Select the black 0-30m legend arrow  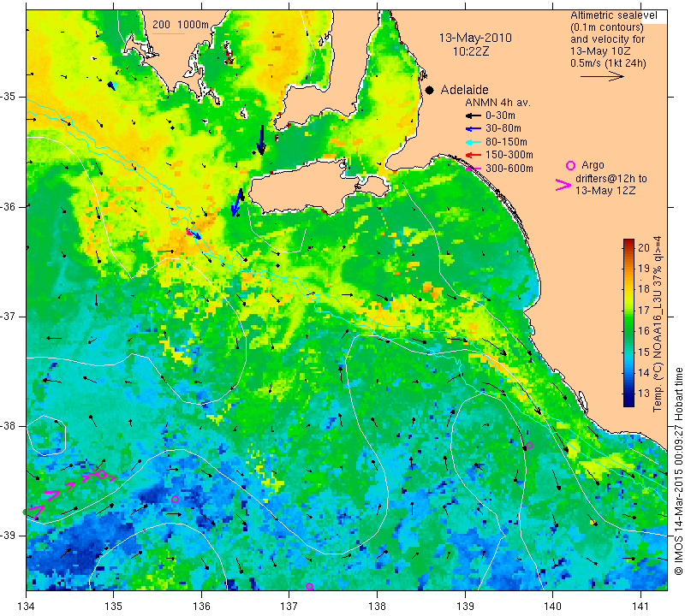[474, 115]
